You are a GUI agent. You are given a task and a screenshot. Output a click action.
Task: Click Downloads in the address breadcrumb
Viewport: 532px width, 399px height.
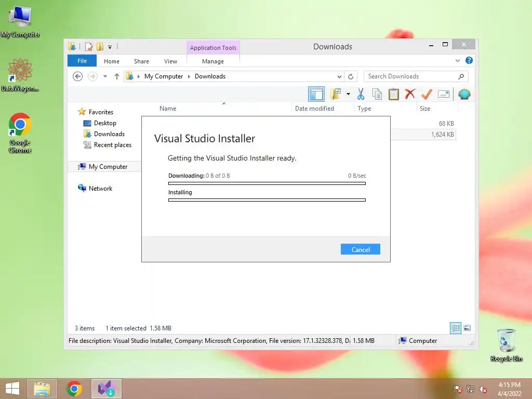point(210,76)
